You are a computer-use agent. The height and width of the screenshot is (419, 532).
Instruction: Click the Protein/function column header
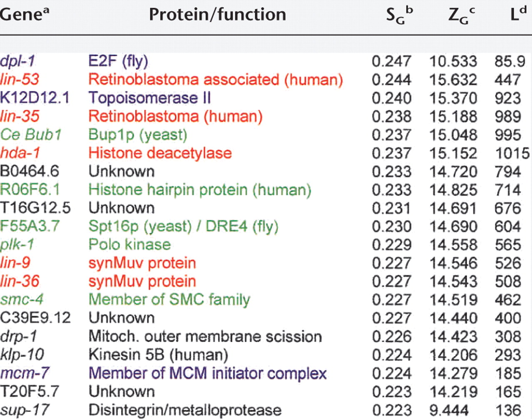(x=217, y=15)
